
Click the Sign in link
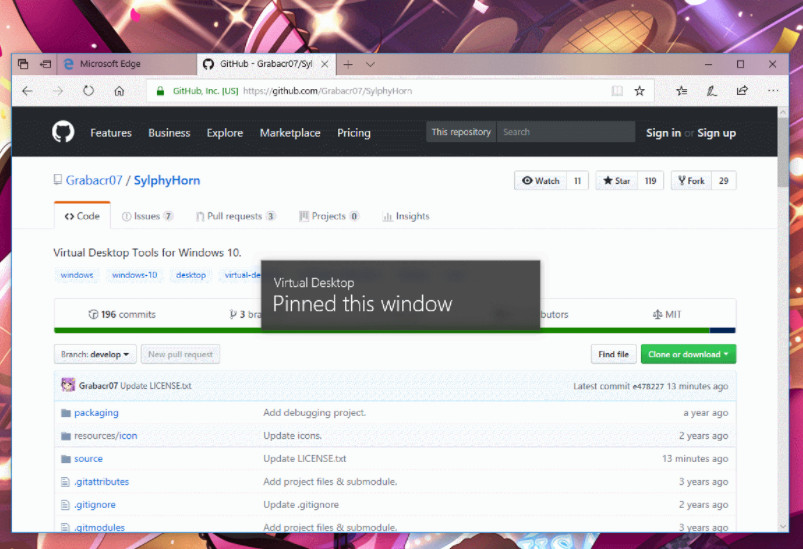(663, 133)
